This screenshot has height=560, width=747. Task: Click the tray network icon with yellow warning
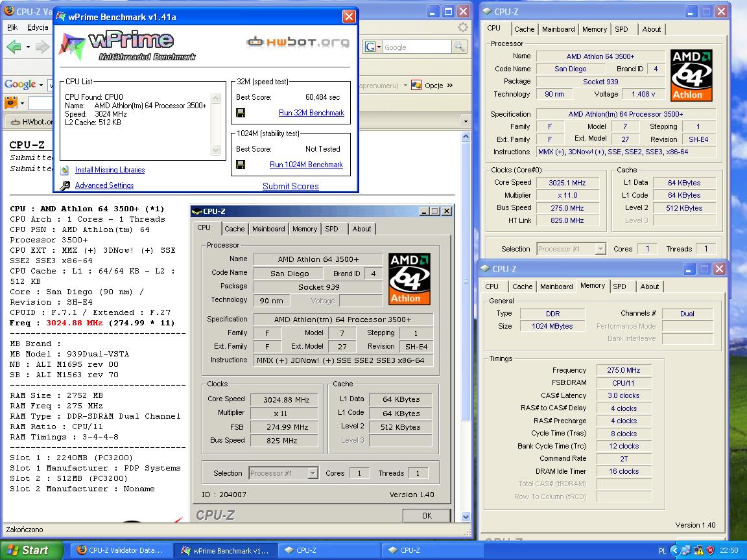[x=698, y=550]
